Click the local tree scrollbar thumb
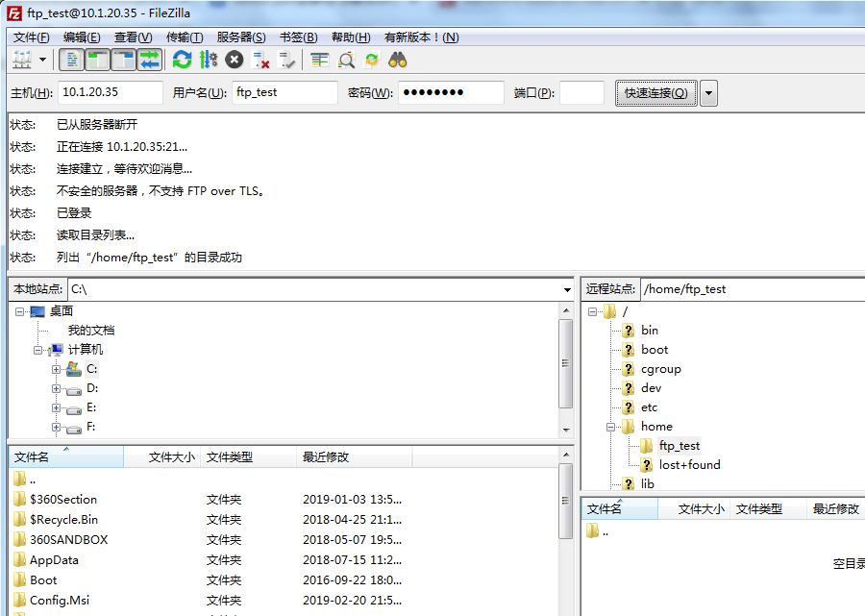Viewport: 865px width, 616px height. 565,364
